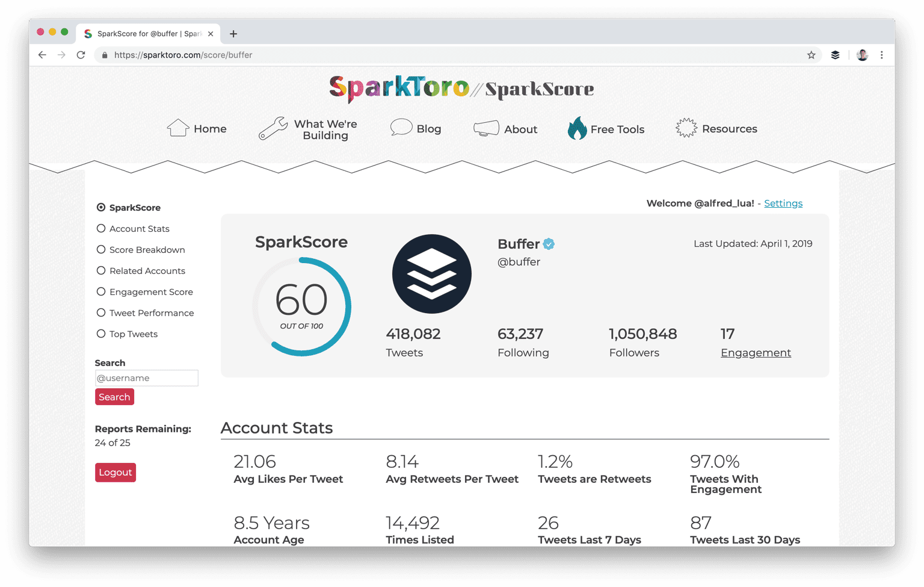Select the SparkScore radio option
This screenshot has height=587, width=924.
[101, 207]
